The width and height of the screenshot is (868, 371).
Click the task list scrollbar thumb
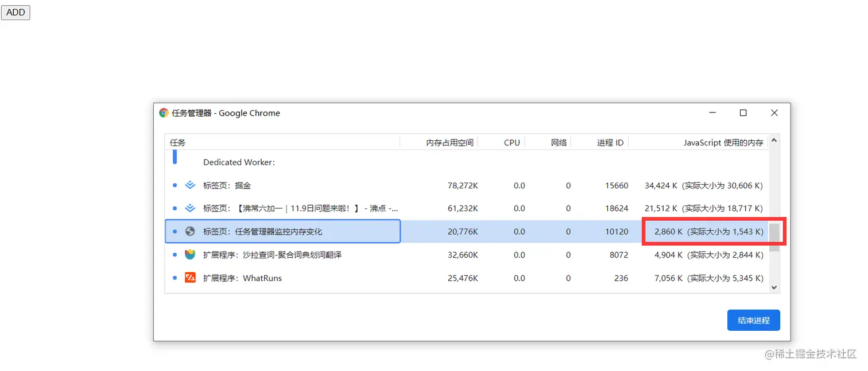(x=774, y=237)
